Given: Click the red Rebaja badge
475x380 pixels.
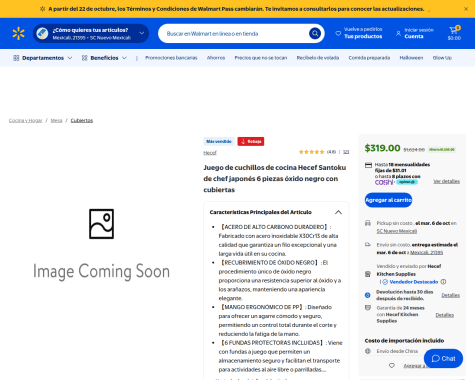Looking at the screenshot, I should (251, 141).
